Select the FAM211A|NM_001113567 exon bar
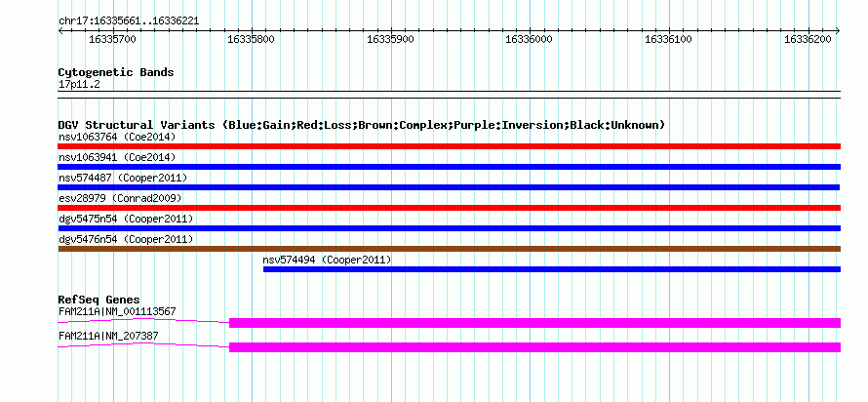 coord(534,323)
